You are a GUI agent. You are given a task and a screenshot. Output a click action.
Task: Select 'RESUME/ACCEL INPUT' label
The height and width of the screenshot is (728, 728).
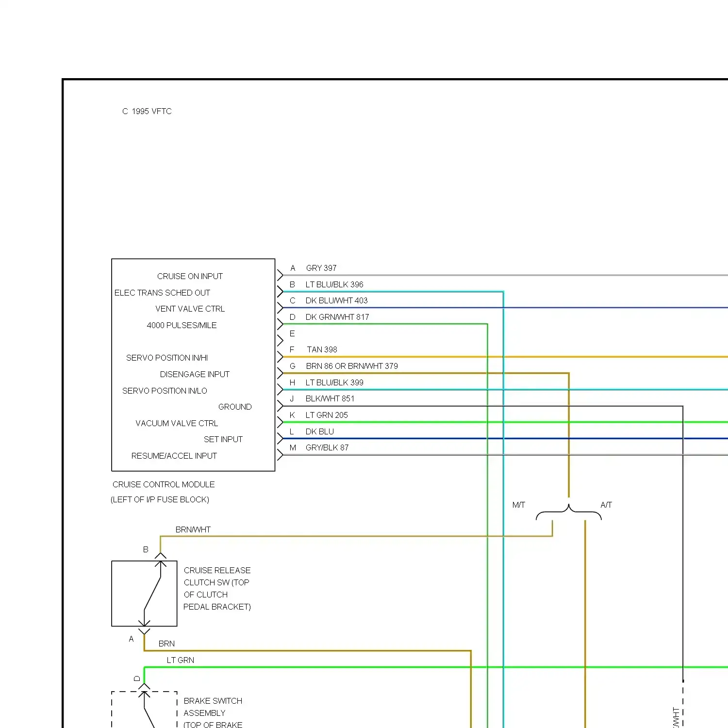pyautogui.click(x=174, y=456)
